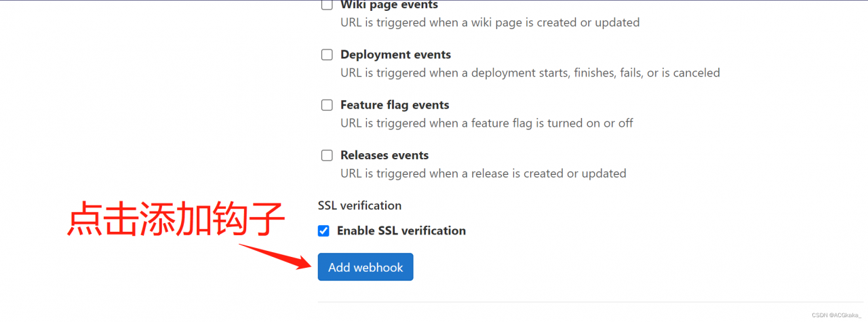Click the red Chinese annotation text
This screenshot has height=322, width=868.
[x=175, y=219]
